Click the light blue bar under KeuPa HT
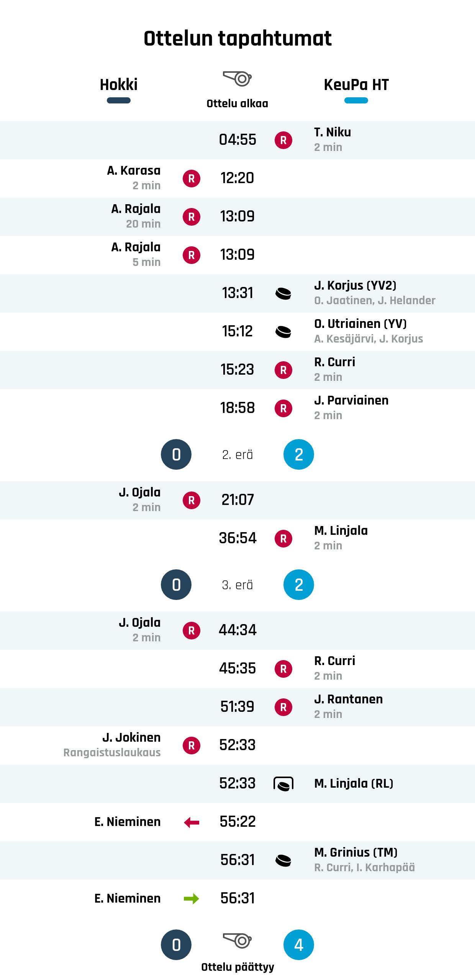475x980 pixels. click(356, 101)
